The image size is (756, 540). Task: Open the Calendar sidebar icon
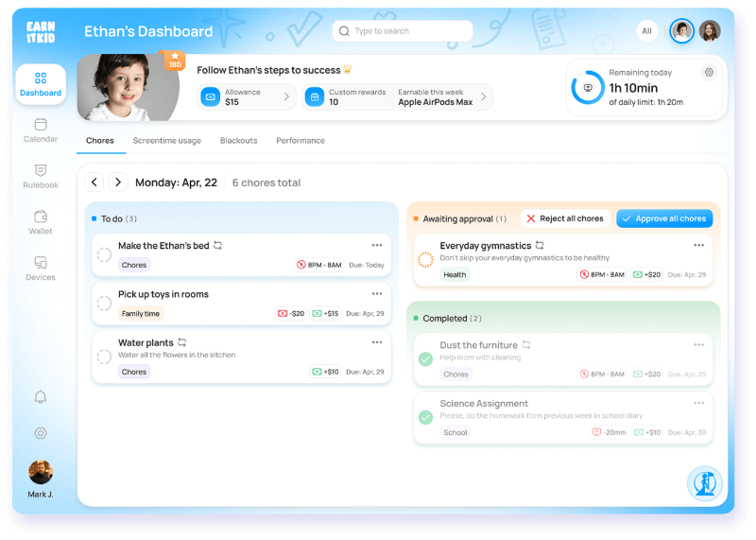pos(41,130)
